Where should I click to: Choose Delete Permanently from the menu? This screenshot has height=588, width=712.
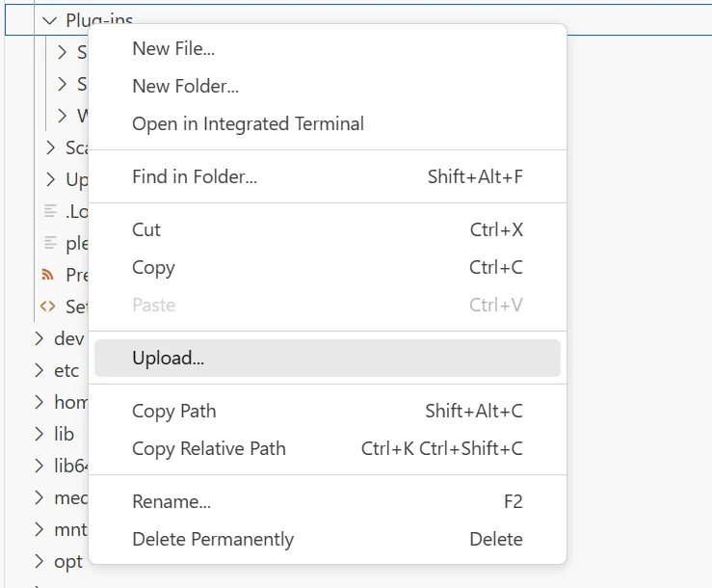click(x=213, y=540)
